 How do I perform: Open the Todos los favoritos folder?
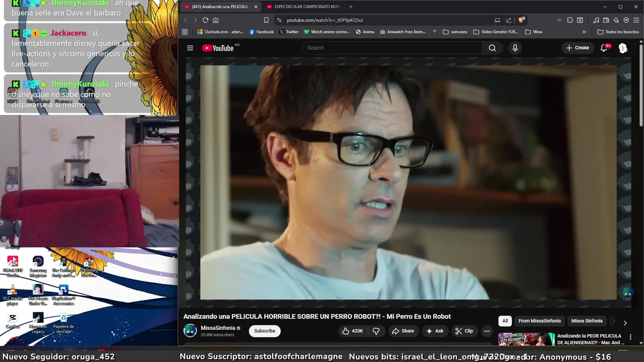coord(618,32)
